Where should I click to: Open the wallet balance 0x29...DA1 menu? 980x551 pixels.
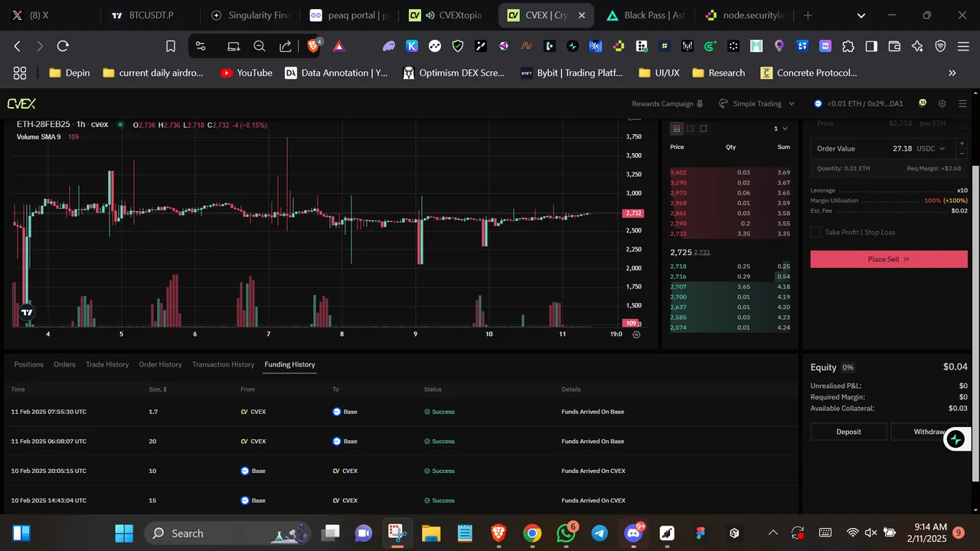858,103
